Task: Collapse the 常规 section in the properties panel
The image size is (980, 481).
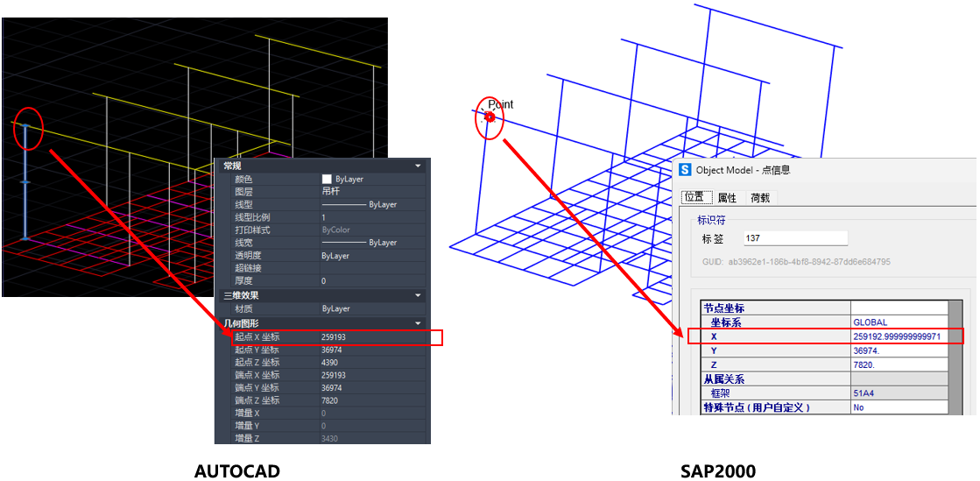Action: coord(418,166)
